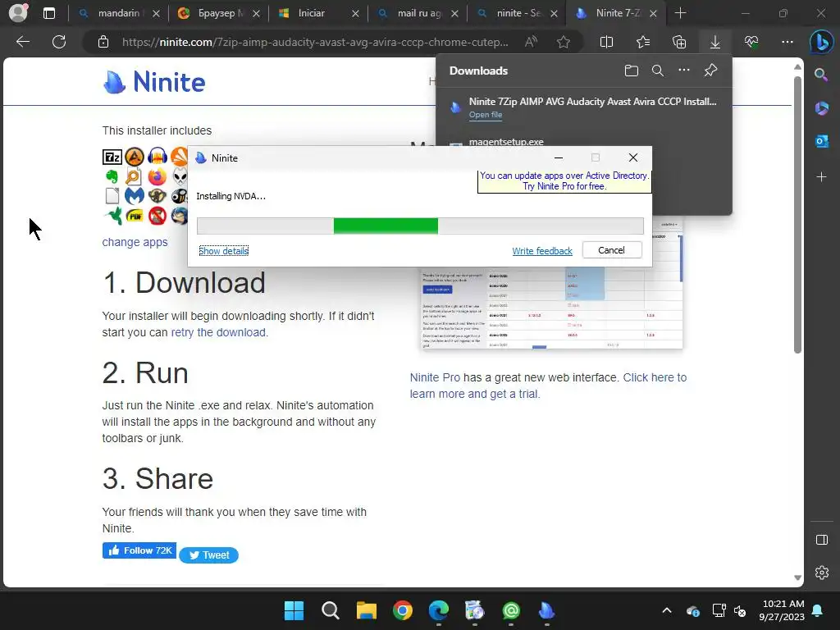Open Edge Settings and more menu

pos(787,42)
